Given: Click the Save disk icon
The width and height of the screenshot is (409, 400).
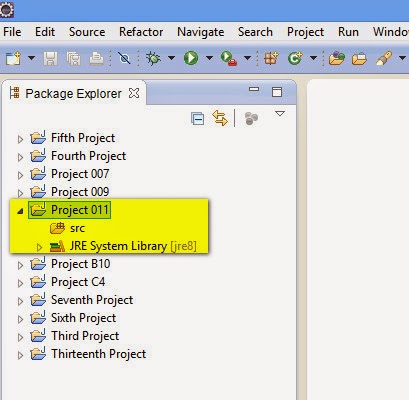Looking at the screenshot, I should coord(50,59).
